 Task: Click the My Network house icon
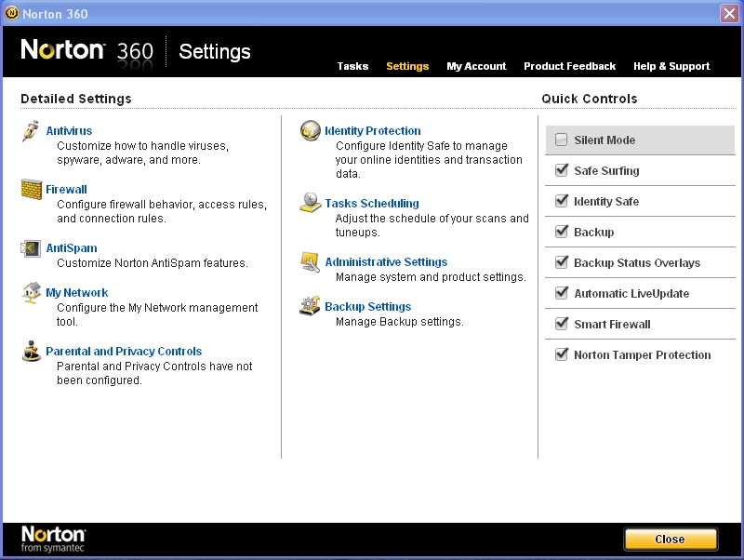click(31, 292)
